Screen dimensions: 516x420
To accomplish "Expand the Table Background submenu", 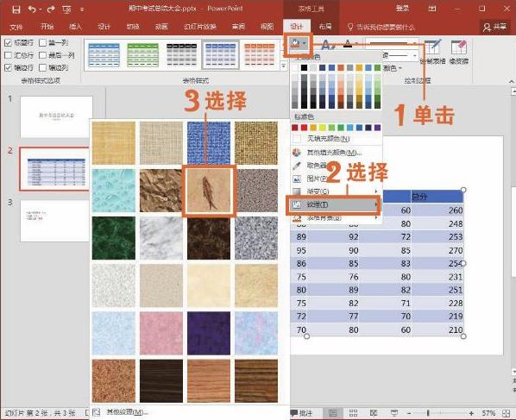I will (336, 217).
